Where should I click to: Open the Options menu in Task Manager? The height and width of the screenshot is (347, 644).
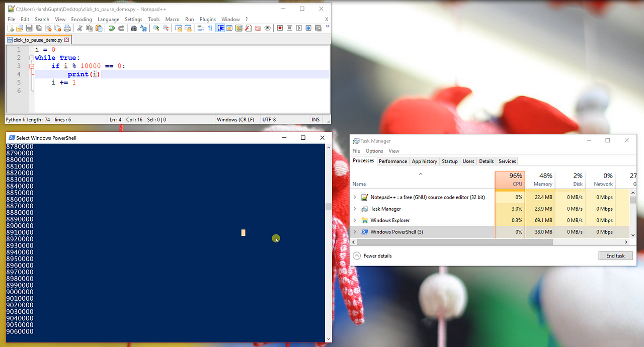click(x=374, y=151)
